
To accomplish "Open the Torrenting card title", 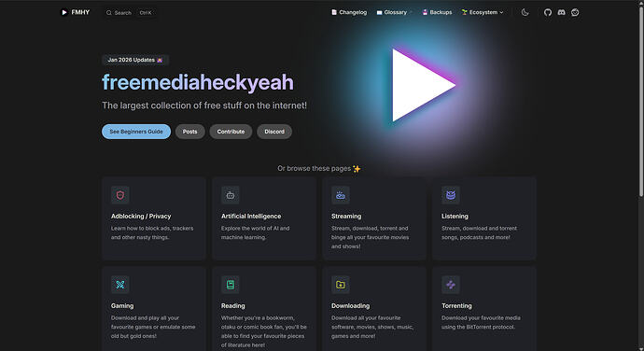I will pyautogui.click(x=456, y=306).
